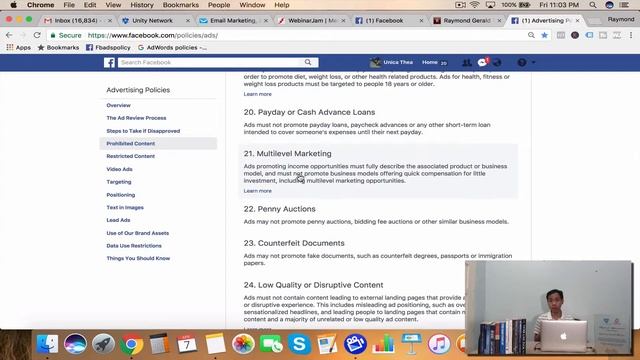This screenshot has width=640, height=360.
Task: Open Unica Thea profile link
Action: tap(391, 62)
